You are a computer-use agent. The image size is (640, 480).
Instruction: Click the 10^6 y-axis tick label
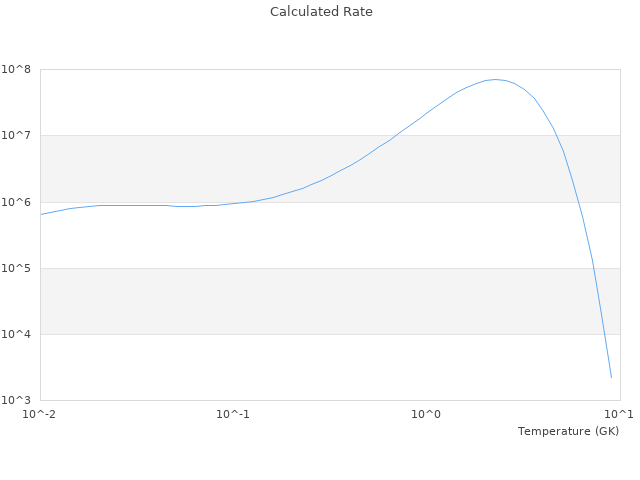click(x=17, y=202)
